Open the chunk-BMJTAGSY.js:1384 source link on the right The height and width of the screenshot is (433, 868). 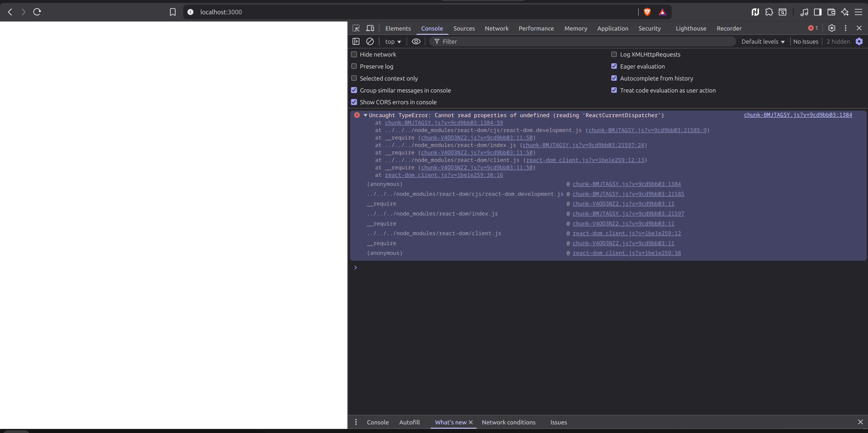[x=798, y=115]
